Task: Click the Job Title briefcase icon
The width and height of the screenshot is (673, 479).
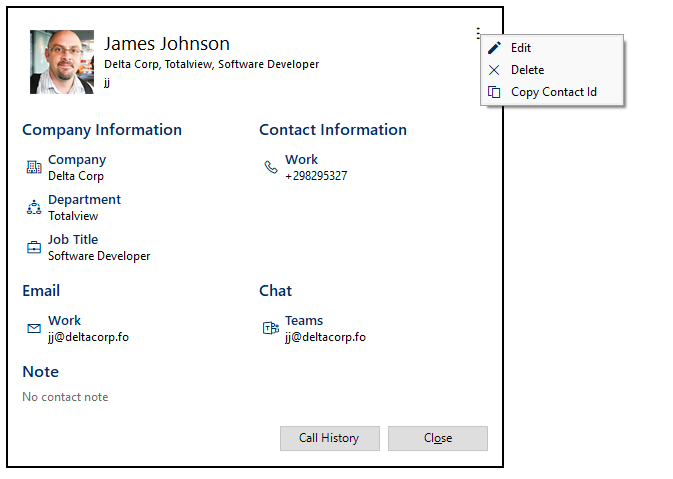Action: (x=34, y=247)
